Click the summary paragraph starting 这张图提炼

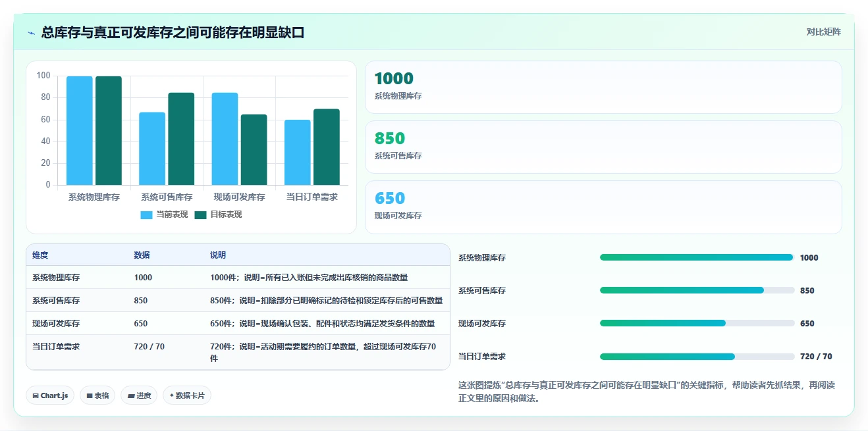pyautogui.click(x=647, y=392)
